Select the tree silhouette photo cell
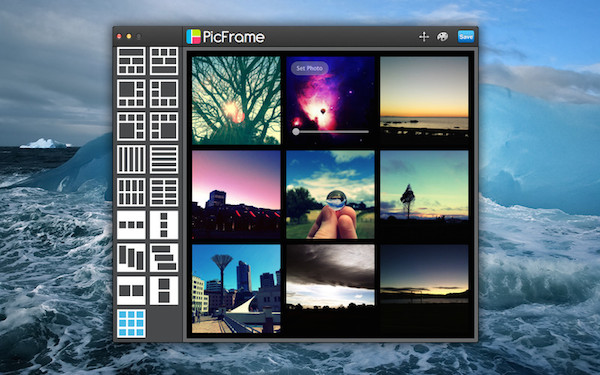 (x=236, y=100)
